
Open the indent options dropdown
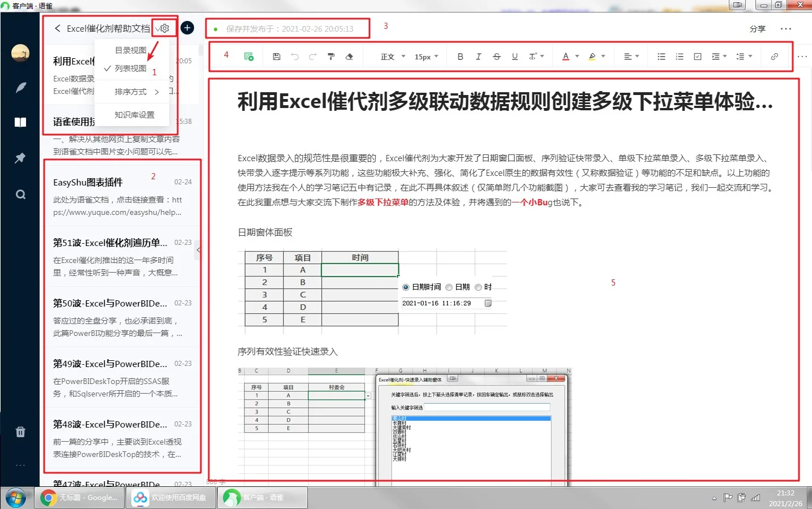[719, 57]
